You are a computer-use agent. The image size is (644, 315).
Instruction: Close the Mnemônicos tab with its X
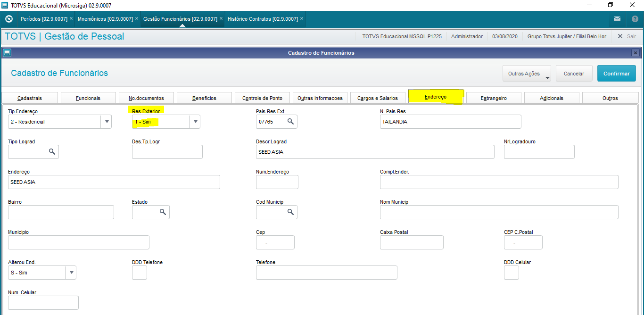137,19
